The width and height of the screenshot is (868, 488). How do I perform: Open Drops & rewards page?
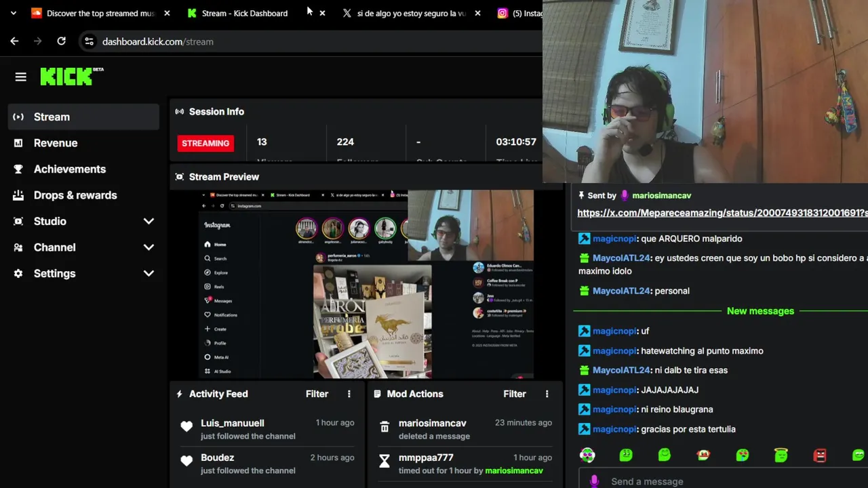[x=84, y=195]
